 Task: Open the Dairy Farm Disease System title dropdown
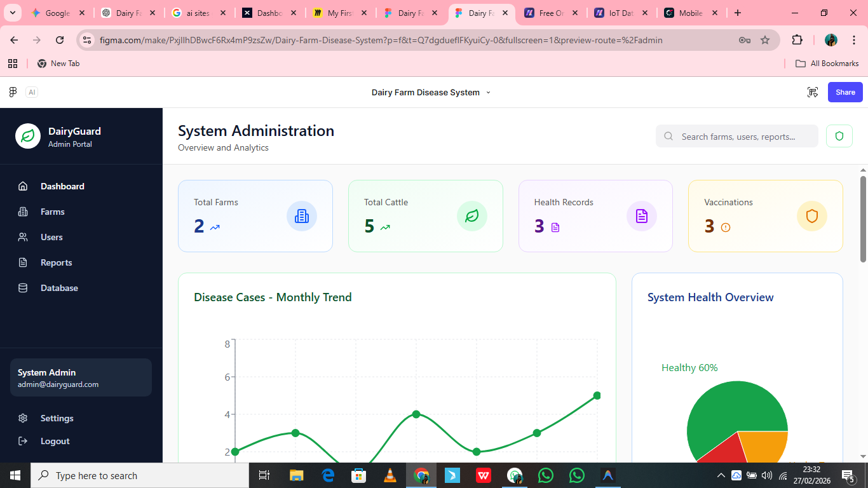tap(431, 92)
